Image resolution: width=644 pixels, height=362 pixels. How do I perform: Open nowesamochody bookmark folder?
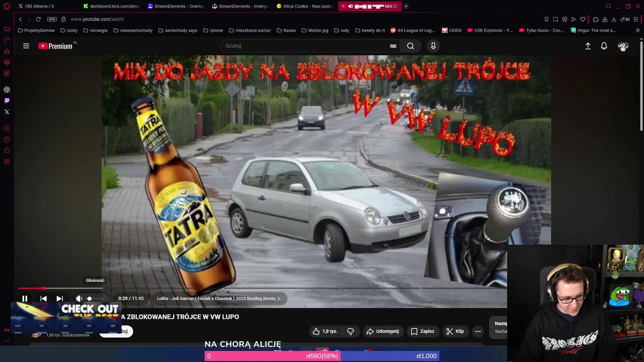tap(133, 30)
